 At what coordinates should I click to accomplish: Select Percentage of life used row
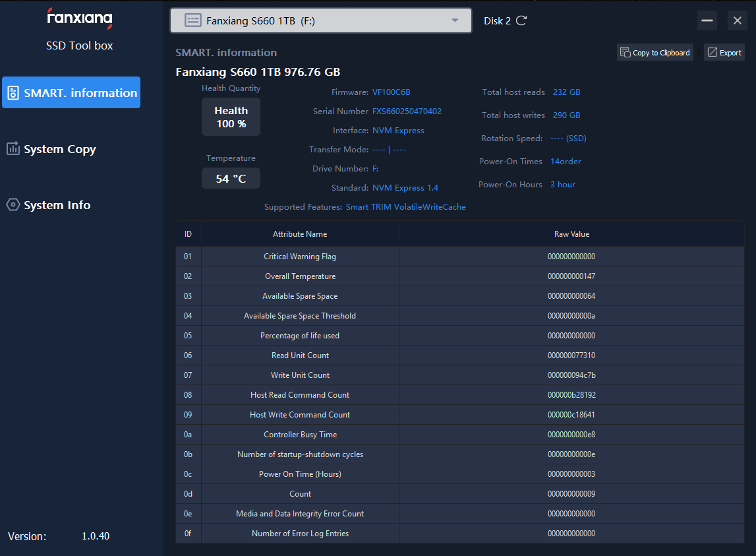click(460, 336)
